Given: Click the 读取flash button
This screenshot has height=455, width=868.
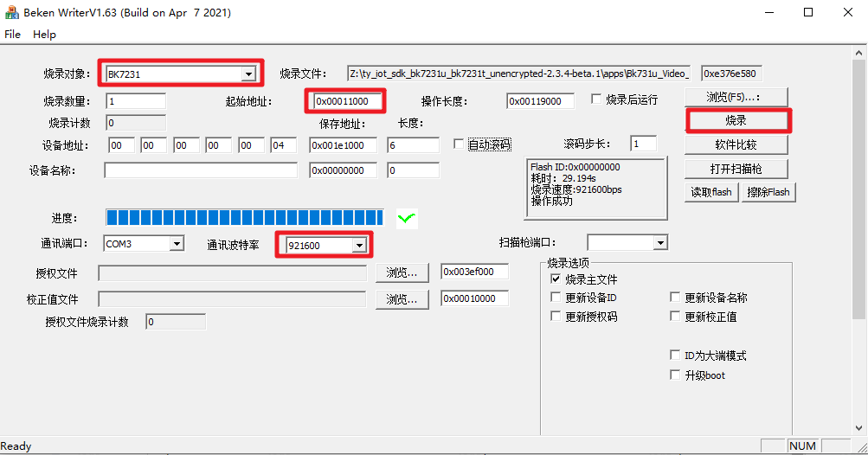Looking at the screenshot, I should coord(711,192).
